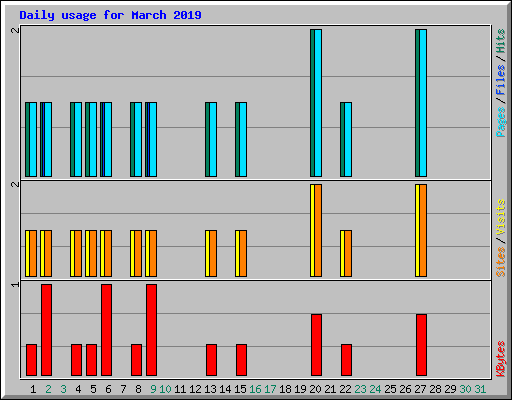Click the orange Sites bar for day 20
Screen dimensions: 512x400
coord(318,230)
